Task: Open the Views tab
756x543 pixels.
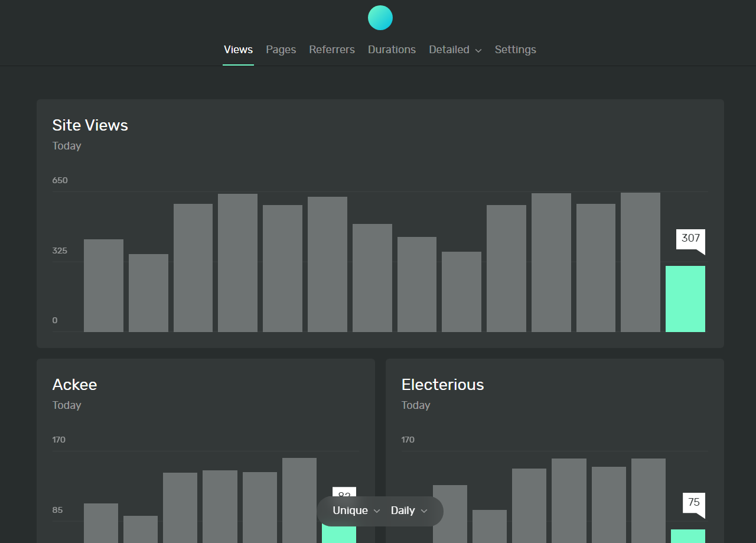Action: (238, 50)
